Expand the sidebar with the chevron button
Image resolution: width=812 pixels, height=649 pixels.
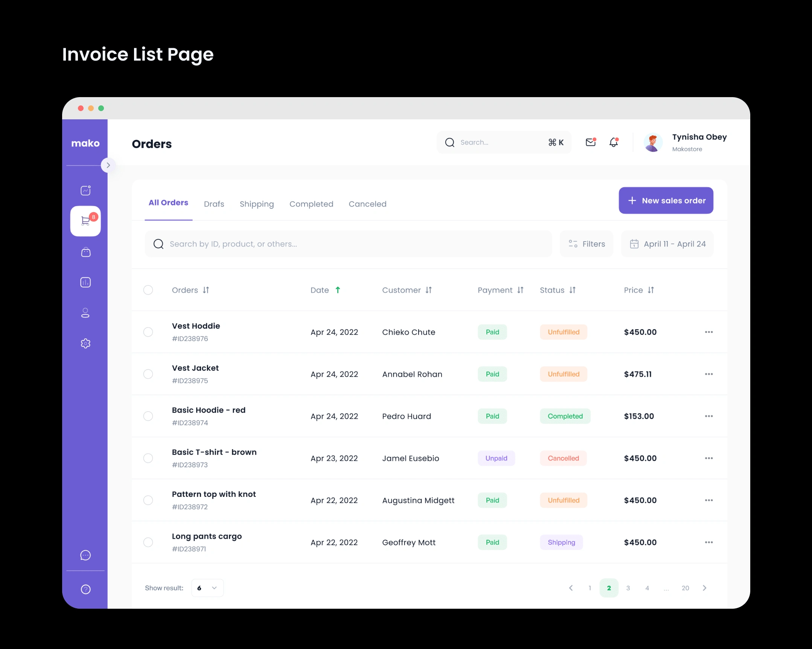click(108, 165)
